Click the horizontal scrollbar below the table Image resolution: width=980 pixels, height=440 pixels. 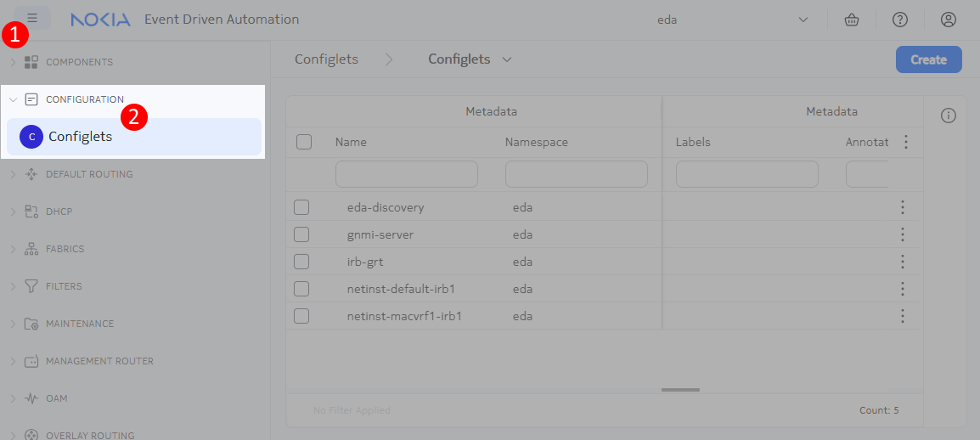pos(680,390)
